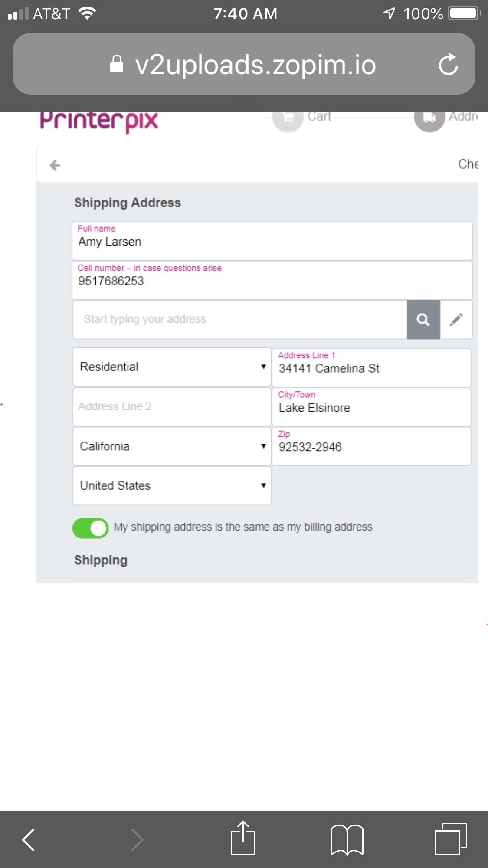This screenshot has width=488, height=868.
Task: Click the back arrow above Shipping Address
Action: coord(56,165)
